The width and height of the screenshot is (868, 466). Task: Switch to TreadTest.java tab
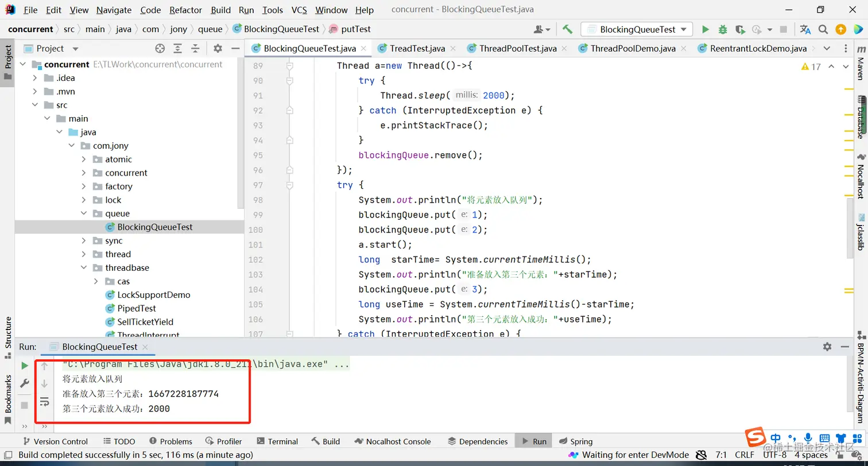(417, 48)
